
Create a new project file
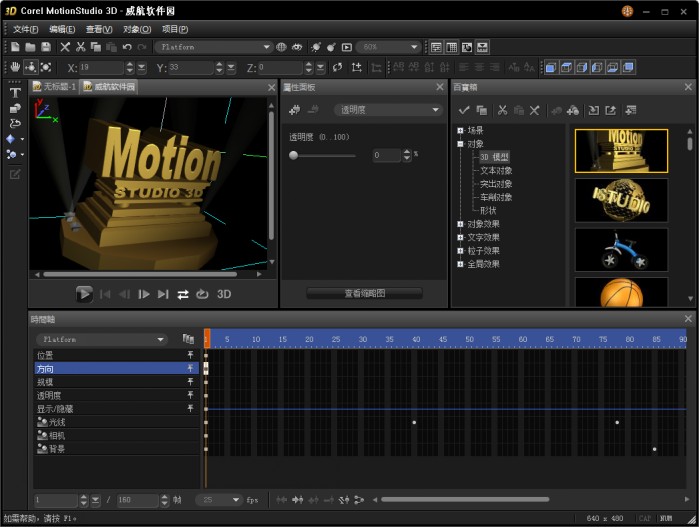15,47
